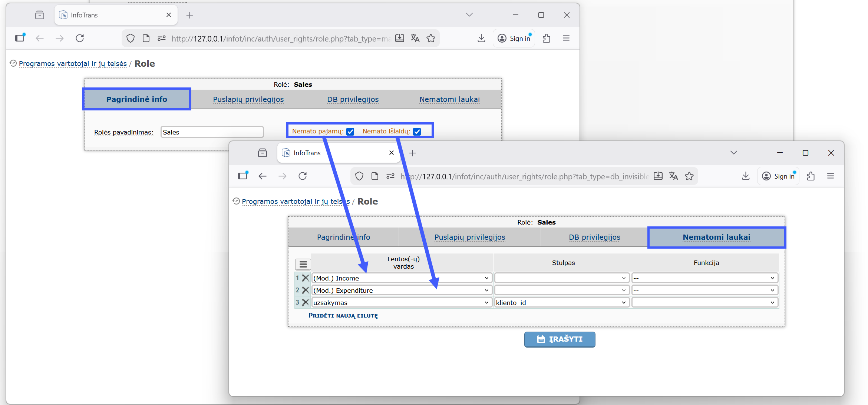The height and width of the screenshot is (405, 868).
Task: Switch to Puslapių privilegijos tab in back window
Action: [x=248, y=99]
